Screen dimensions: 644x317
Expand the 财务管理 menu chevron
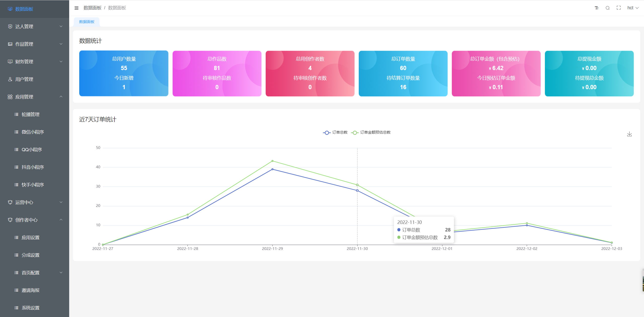[x=61, y=62]
